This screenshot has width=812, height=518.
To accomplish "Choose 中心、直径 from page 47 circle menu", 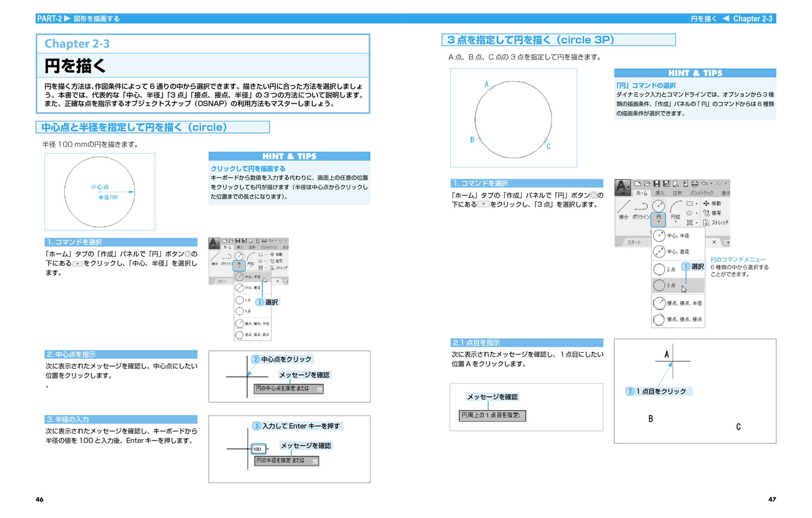I will coord(678,252).
